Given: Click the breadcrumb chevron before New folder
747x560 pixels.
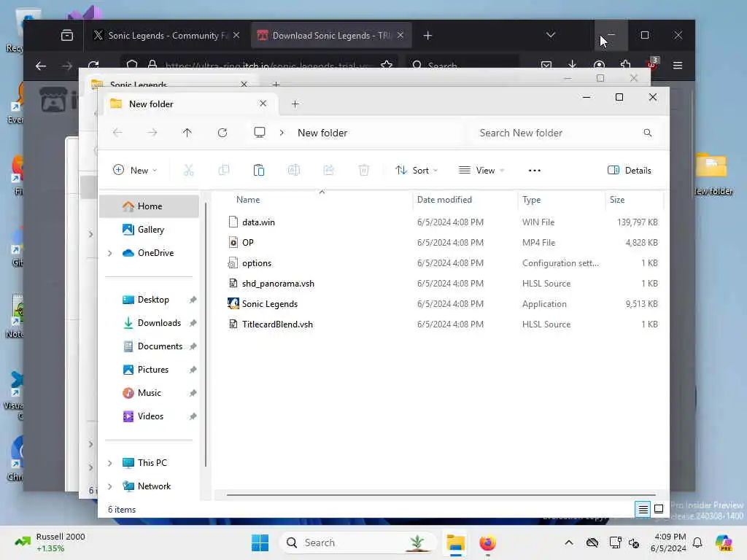Looking at the screenshot, I should [x=282, y=133].
